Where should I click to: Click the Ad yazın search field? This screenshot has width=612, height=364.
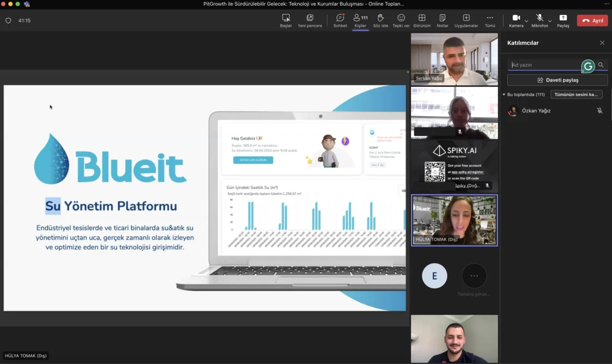coord(545,65)
